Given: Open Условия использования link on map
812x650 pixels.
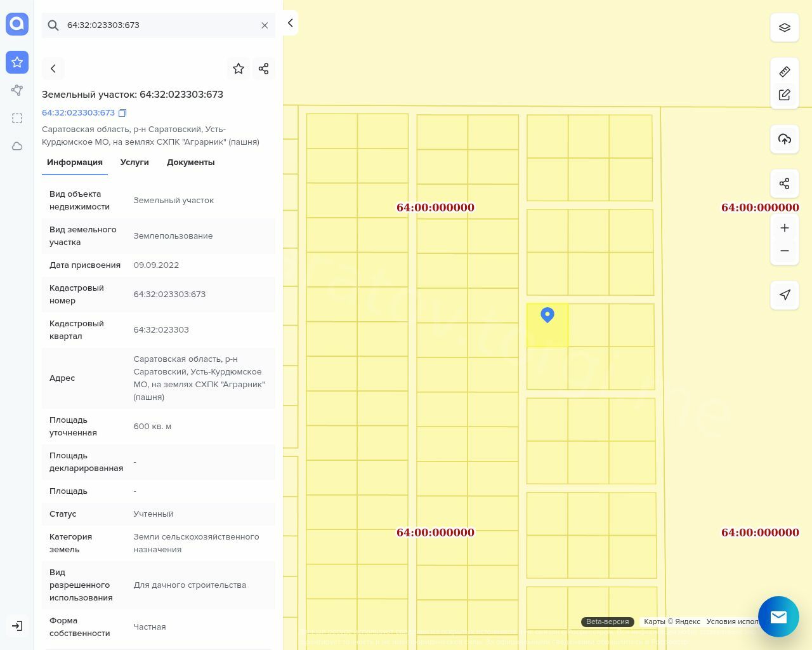Looking at the screenshot, I should (732, 621).
